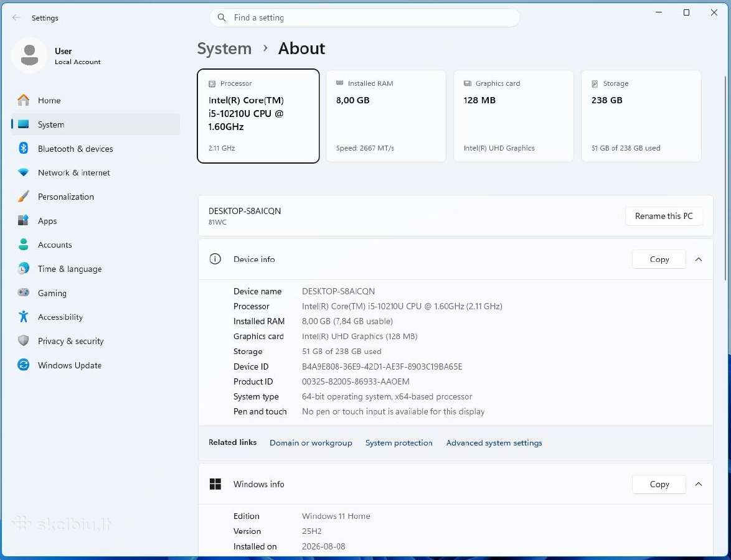This screenshot has height=560, width=731.
Task: Go to Bluetooth & devices settings
Action: click(x=95, y=149)
